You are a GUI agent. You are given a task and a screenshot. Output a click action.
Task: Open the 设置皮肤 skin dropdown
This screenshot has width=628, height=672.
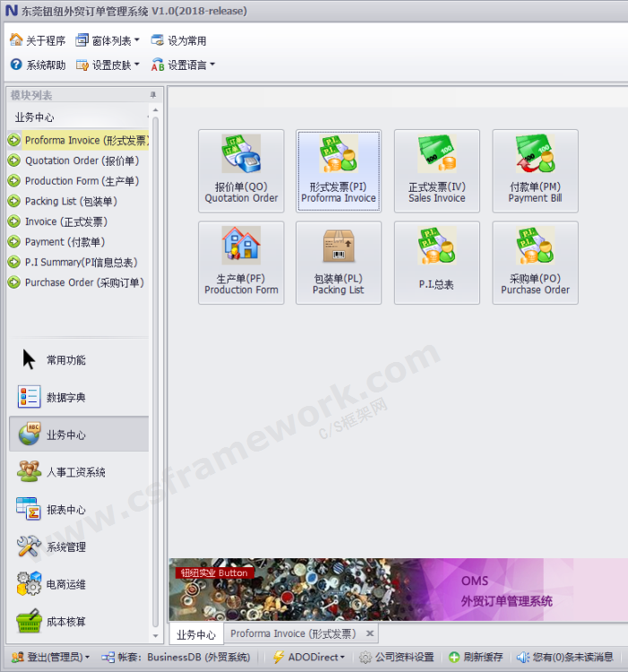click(108, 65)
